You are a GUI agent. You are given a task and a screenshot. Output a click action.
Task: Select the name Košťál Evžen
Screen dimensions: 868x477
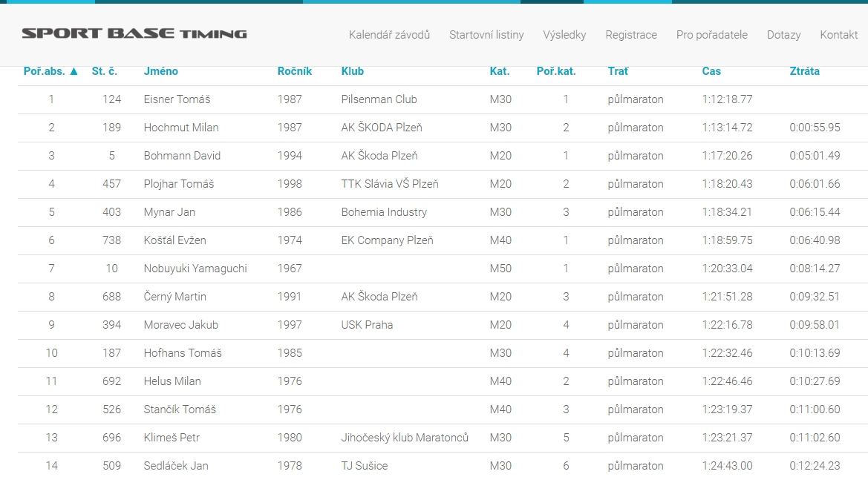[x=175, y=240]
